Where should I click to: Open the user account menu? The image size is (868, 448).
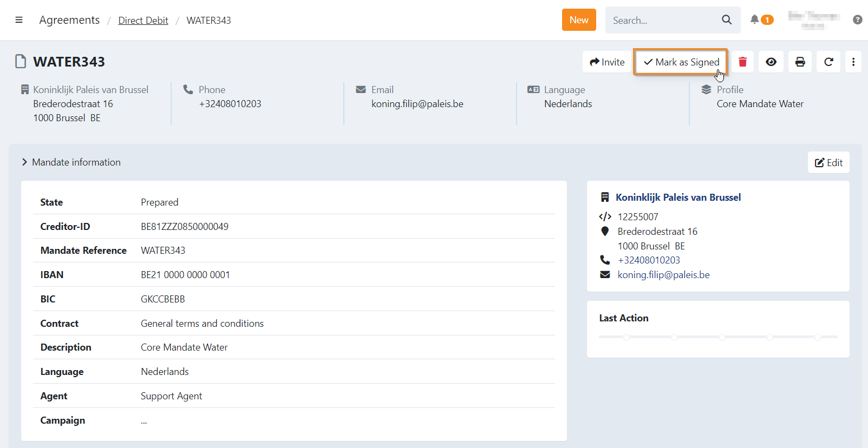(x=813, y=19)
